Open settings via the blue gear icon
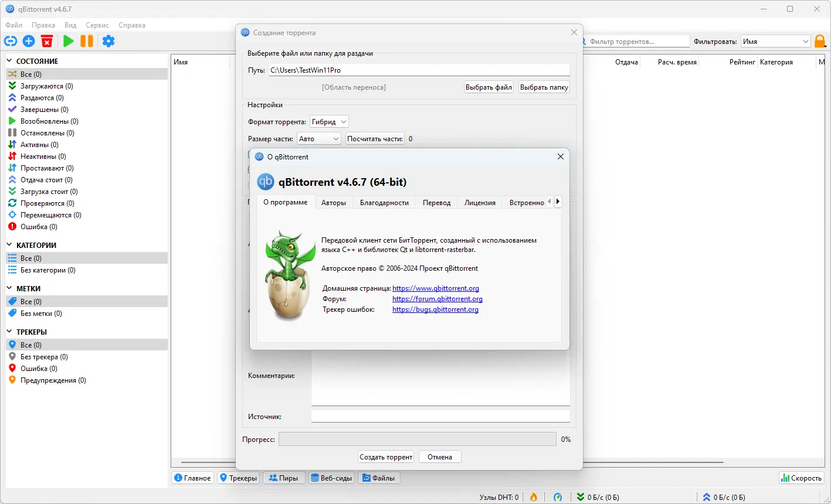This screenshot has width=831, height=504. click(108, 41)
